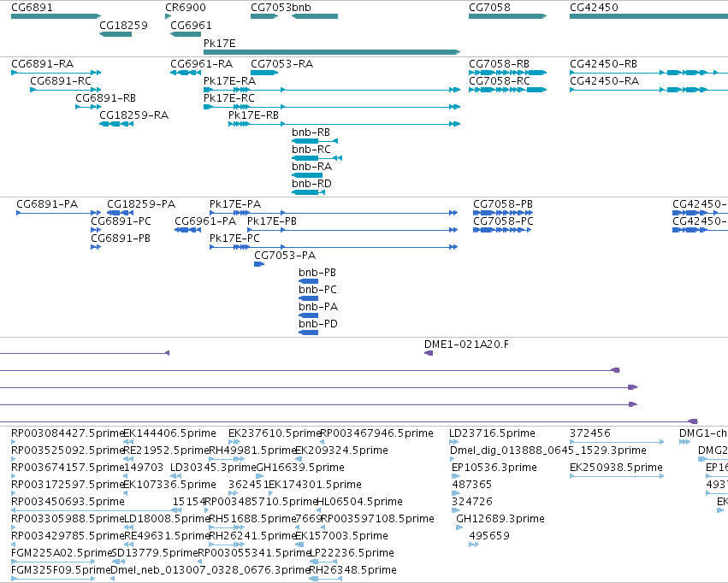
Task: Select the CG7053-PA CDS label
Action: (x=285, y=256)
